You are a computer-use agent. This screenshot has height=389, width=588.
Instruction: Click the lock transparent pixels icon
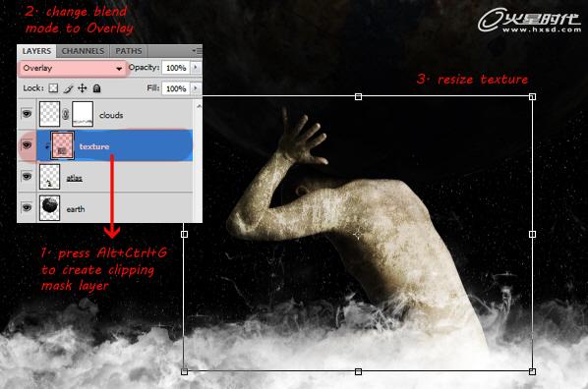click(x=54, y=88)
